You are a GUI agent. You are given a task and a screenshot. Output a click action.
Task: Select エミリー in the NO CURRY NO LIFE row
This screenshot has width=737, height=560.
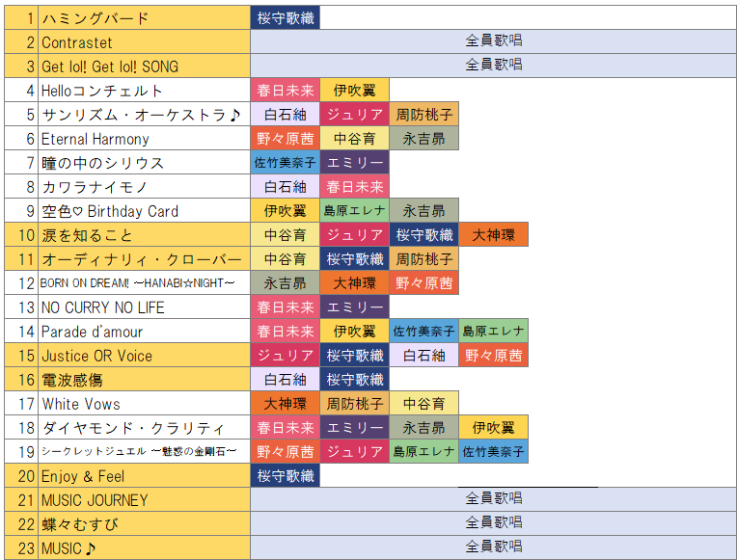tap(354, 307)
